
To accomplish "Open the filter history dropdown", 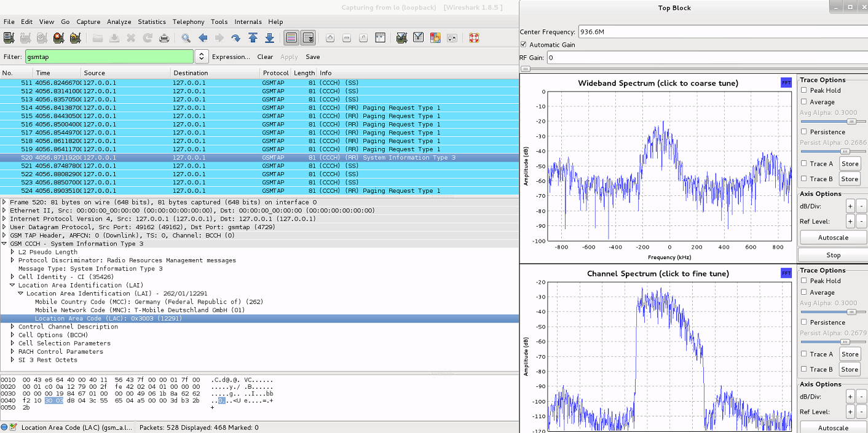I will (202, 57).
